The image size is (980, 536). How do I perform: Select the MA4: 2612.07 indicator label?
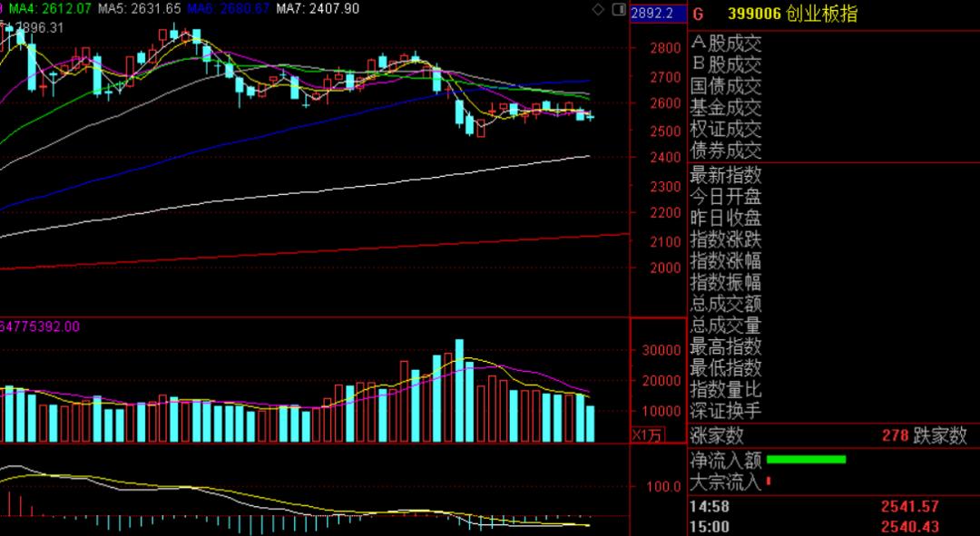pos(50,9)
